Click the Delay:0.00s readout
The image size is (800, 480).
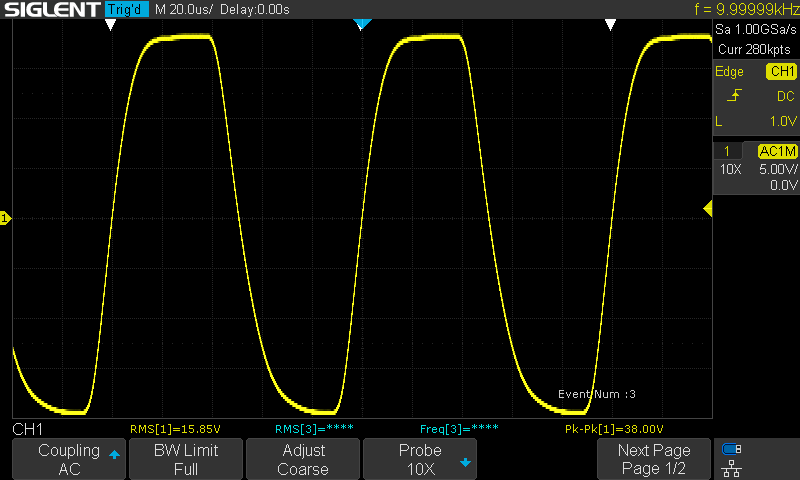click(x=255, y=9)
